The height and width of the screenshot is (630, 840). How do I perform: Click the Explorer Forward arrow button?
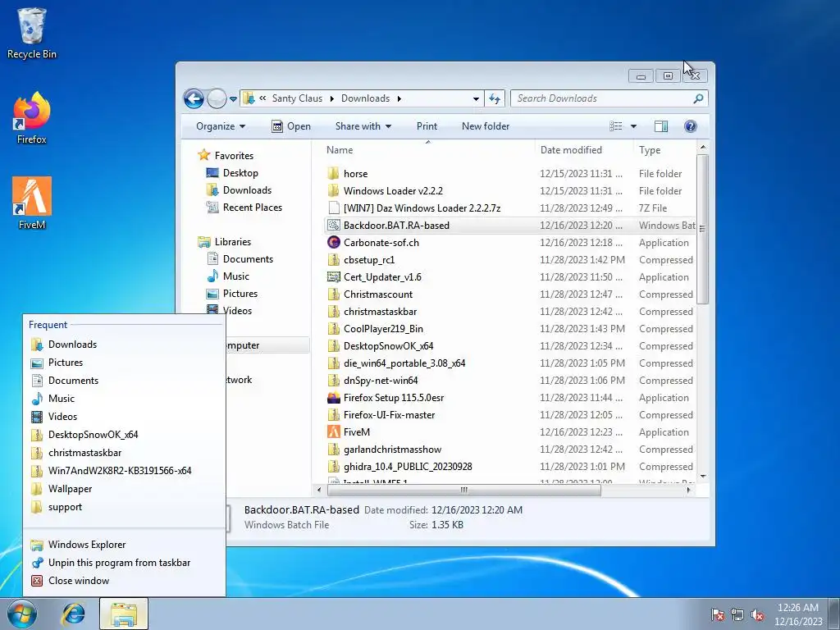pos(217,98)
